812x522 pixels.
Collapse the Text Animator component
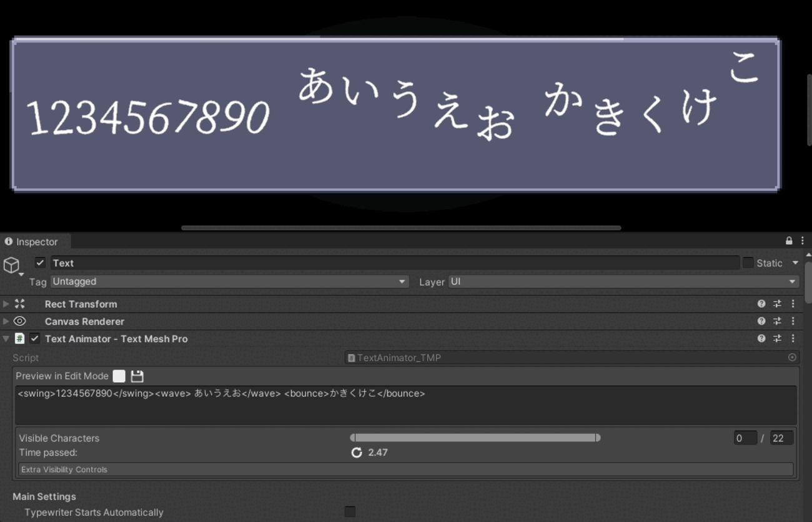(6, 338)
